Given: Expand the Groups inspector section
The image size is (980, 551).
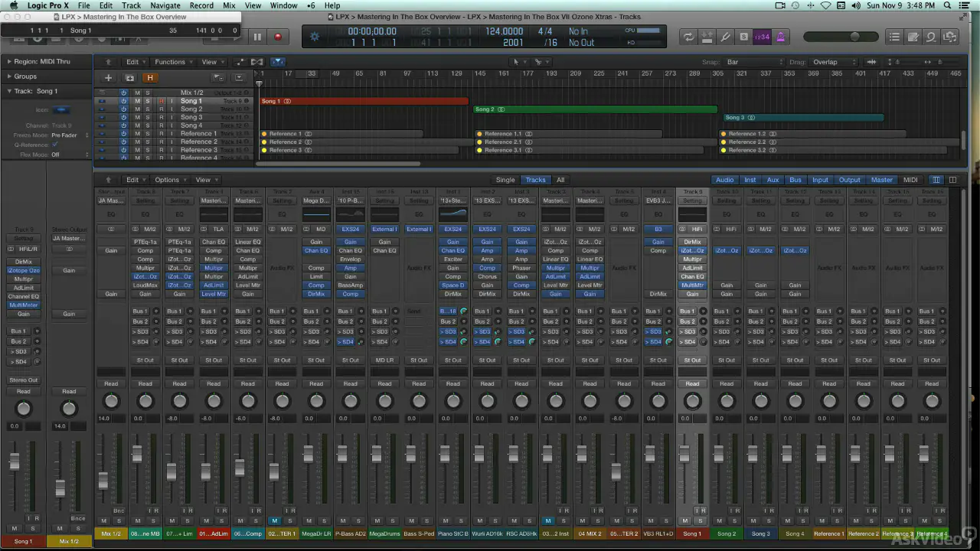Looking at the screenshot, I should [9, 77].
